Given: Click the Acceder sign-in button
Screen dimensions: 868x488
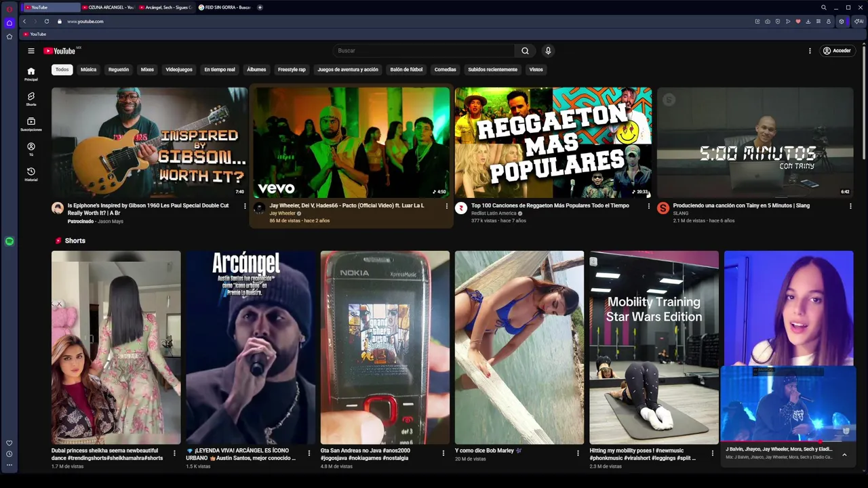Looking at the screenshot, I should [837, 51].
